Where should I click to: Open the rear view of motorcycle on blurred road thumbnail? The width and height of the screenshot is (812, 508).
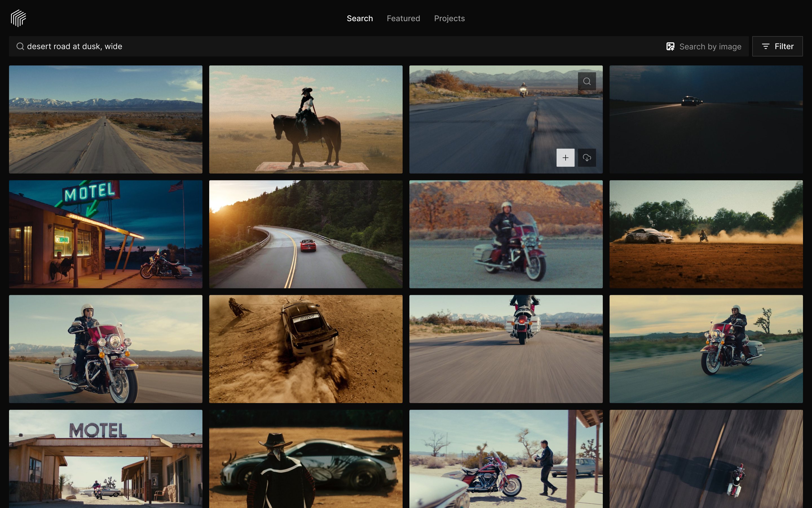[506, 349]
